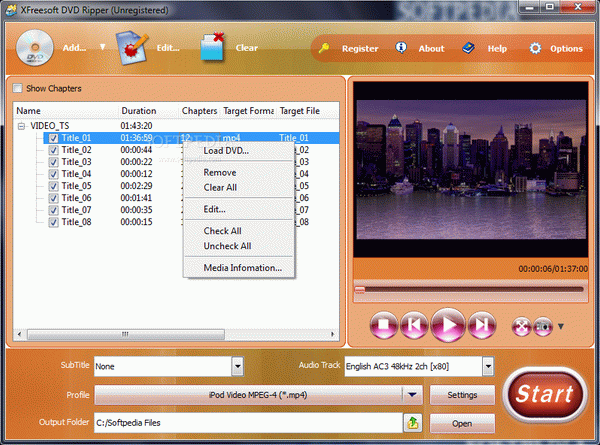
Task: Uncheck the Title_02 checkbox
Action: (54, 150)
